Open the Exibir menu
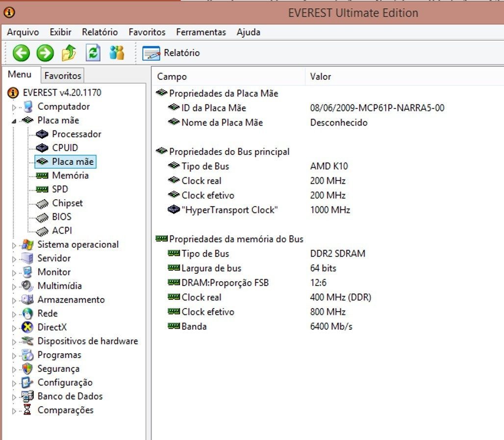This screenshot has height=440, width=504. [x=60, y=32]
